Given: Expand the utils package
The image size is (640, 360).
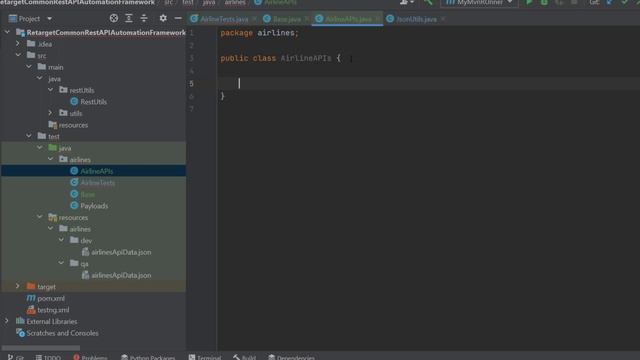Looking at the screenshot, I should point(51,113).
